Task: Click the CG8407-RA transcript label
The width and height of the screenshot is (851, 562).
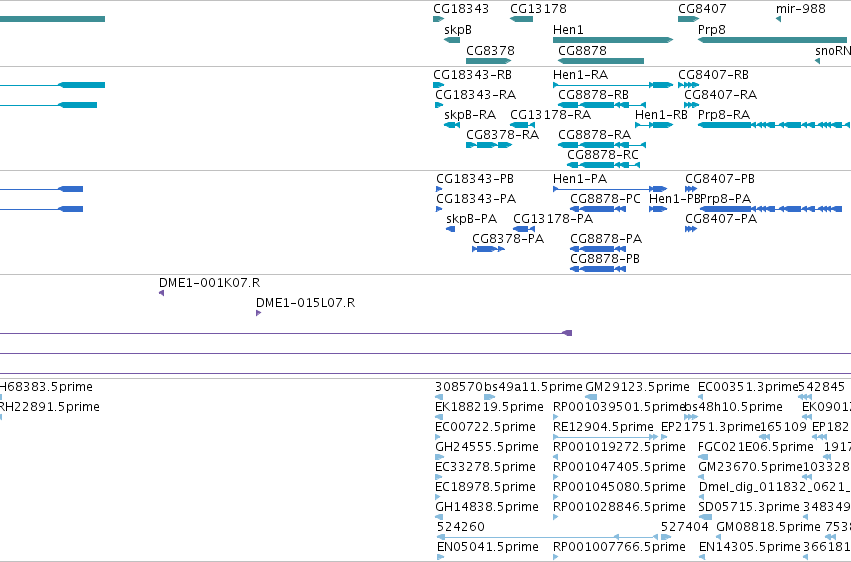Action: tap(720, 95)
